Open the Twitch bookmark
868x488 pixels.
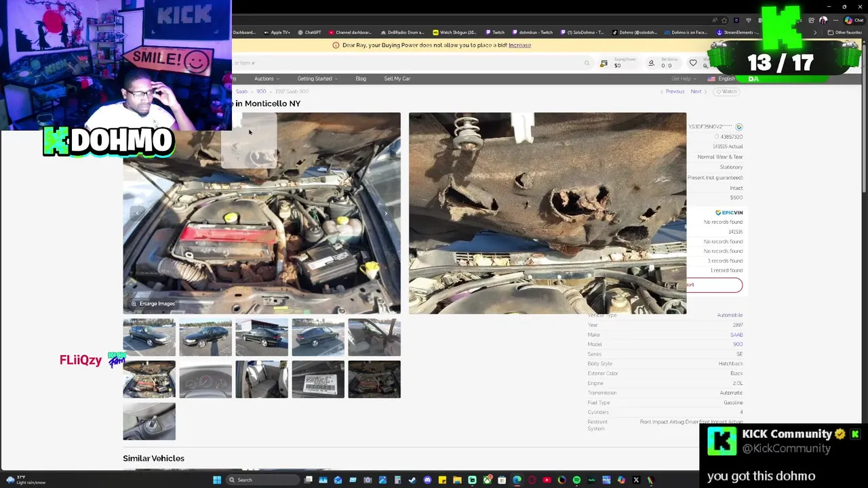pos(494,33)
